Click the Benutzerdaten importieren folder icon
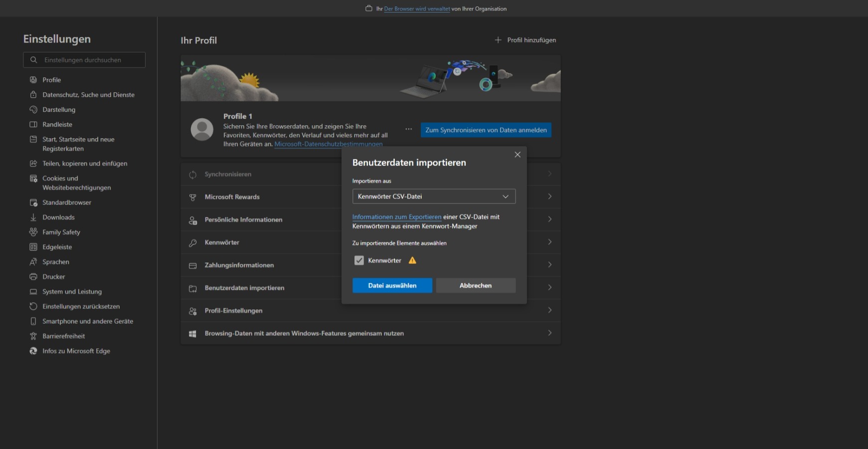This screenshot has height=449, width=868. (x=192, y=288)
